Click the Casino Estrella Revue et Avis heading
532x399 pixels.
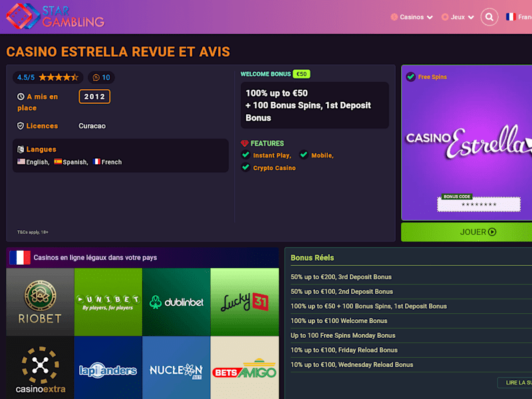click(x=118, y=52)
